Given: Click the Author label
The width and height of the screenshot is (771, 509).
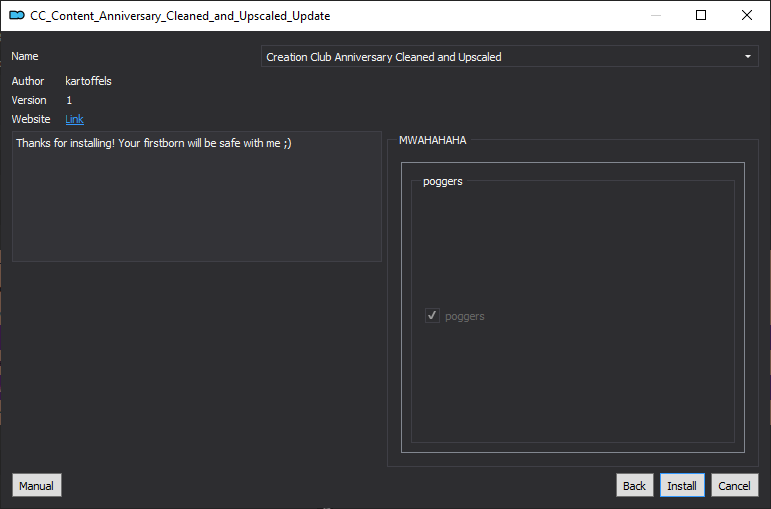Looking at the screenshot, I should click(28, 81).
